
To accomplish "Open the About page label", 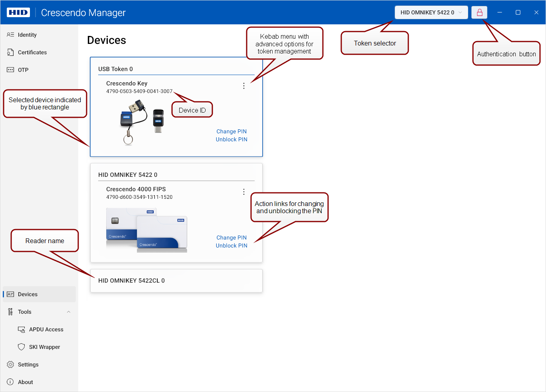I will [26, 382].
